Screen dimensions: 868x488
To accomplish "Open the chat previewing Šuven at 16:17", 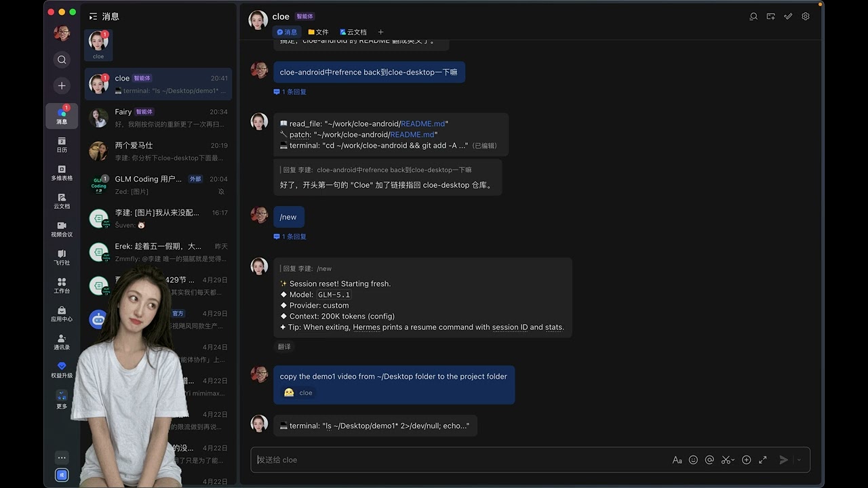I will click(x=158, y=218).
